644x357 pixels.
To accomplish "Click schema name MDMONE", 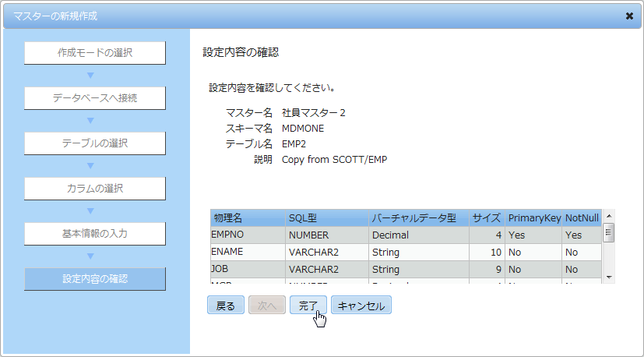I will coord(303,129).
